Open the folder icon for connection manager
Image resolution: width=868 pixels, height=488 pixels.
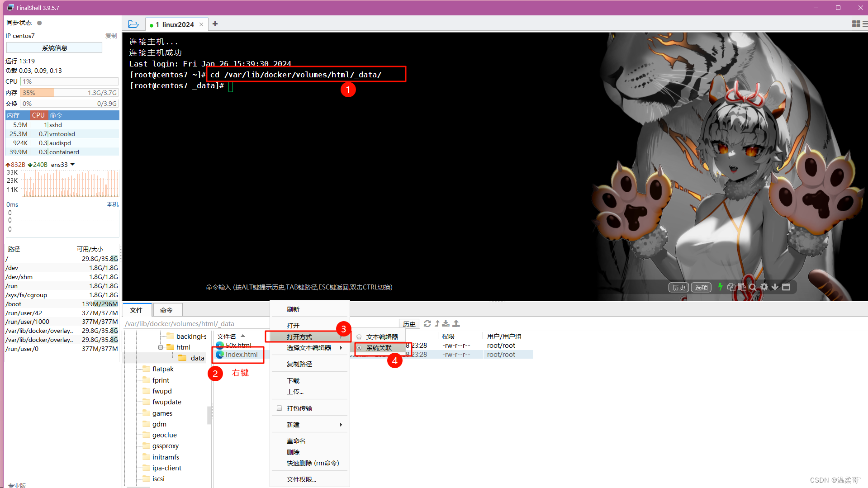[133, 24]
